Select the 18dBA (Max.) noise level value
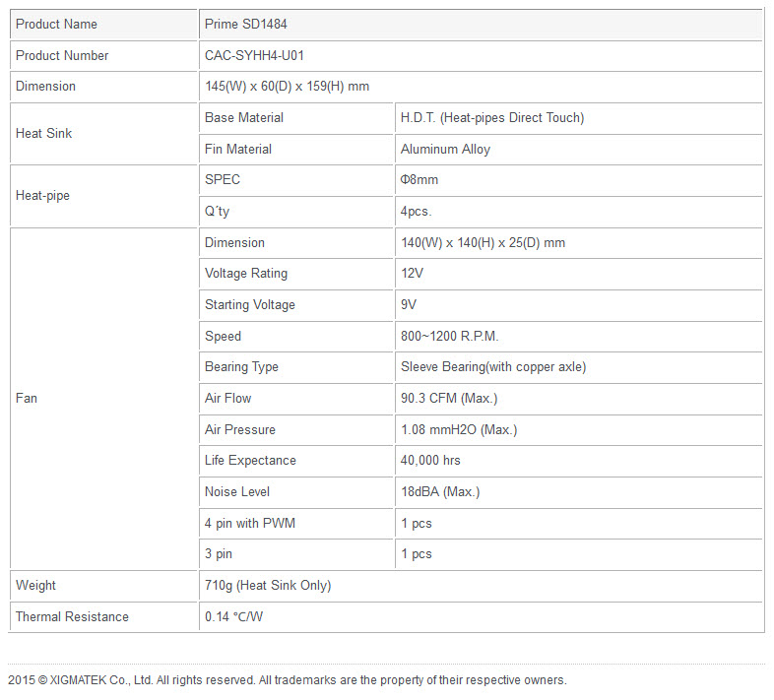Screen dimensions: 774x700 (x=439, y=492)
